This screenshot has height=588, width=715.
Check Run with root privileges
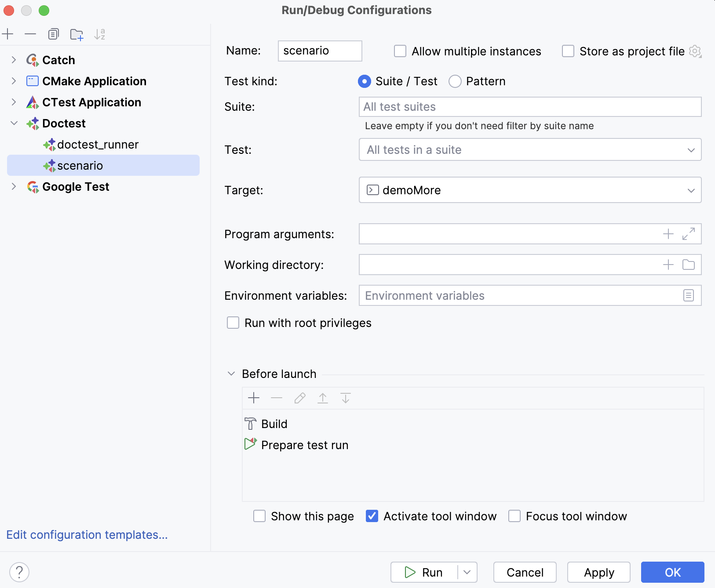coord(233,323)
